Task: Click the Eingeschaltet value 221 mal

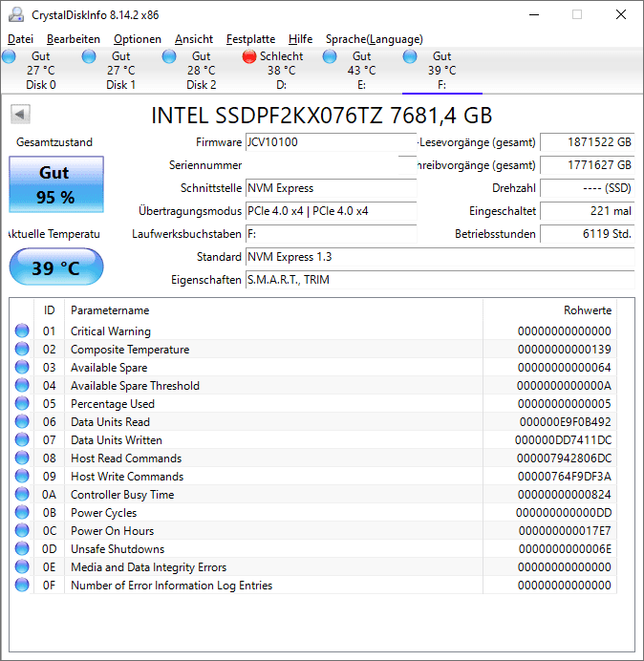Action: pyautogui.click(x=587, y=211)
